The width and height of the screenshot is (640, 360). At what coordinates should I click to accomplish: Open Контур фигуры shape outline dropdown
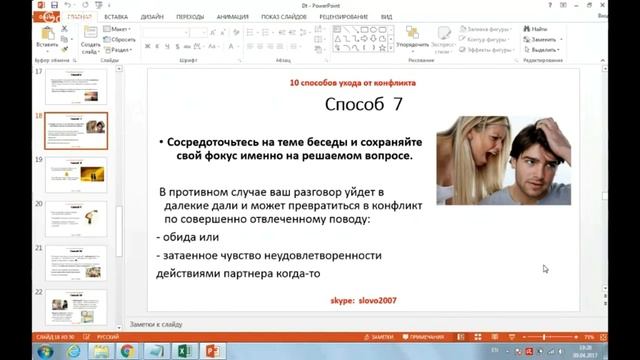[484, 40]
